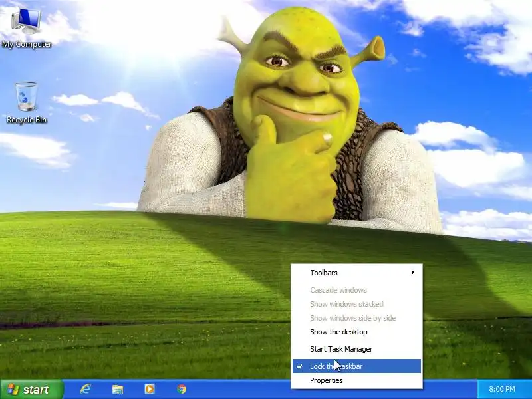Image resolution: width=532 pixels, height=399 pixels.
Task: Toggle the Lock the taskbar option
Action: point(356,366)
